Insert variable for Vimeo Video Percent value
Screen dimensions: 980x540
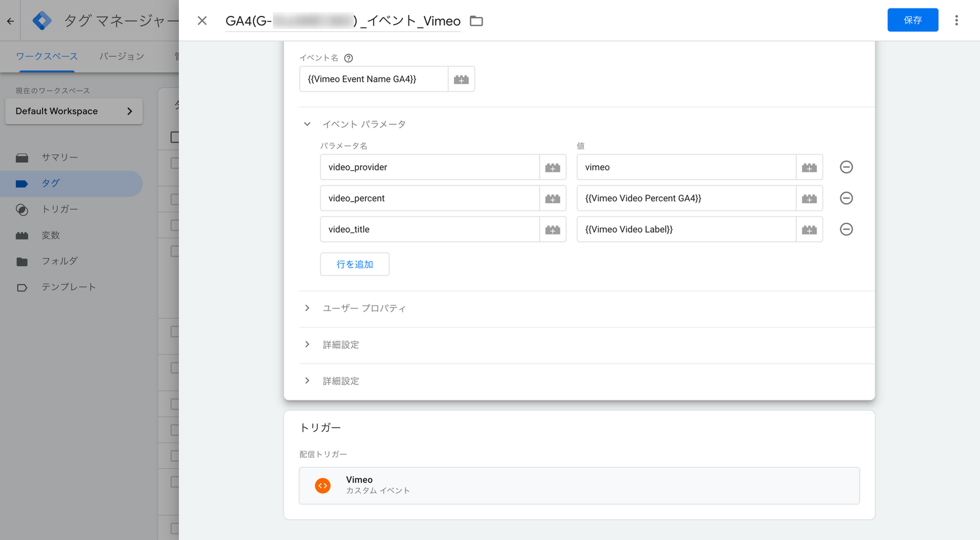pyautogui.click(x=809, y=198)
